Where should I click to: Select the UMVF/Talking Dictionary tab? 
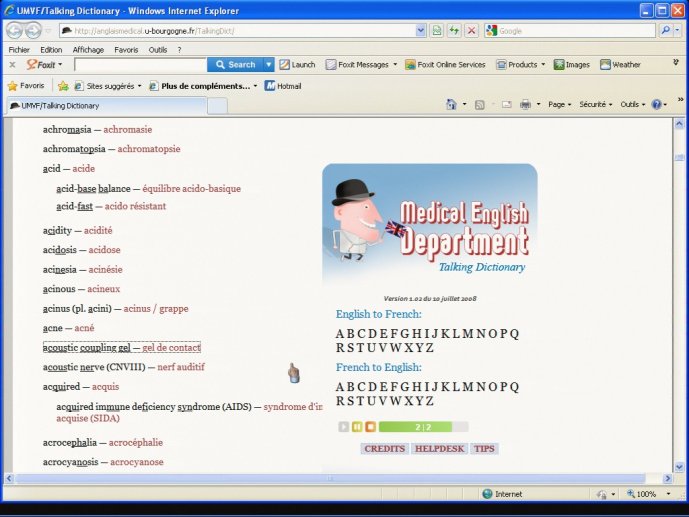[105, 106]
